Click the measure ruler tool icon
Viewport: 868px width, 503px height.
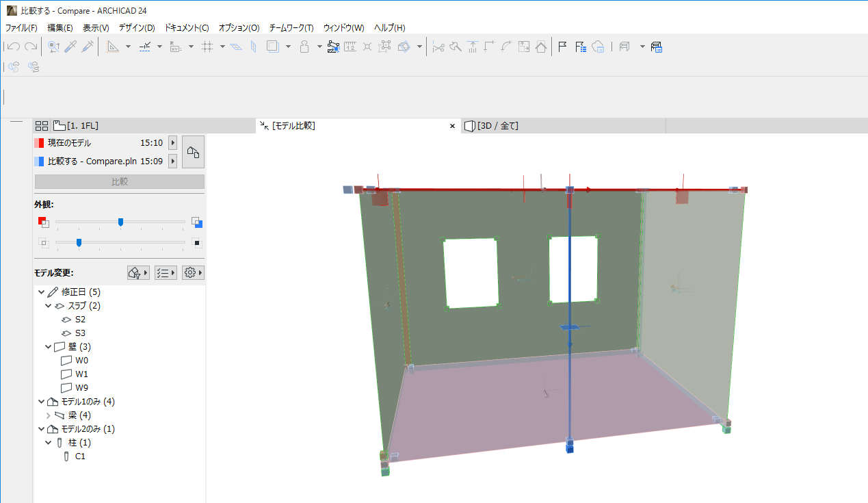tap(350, 47)
